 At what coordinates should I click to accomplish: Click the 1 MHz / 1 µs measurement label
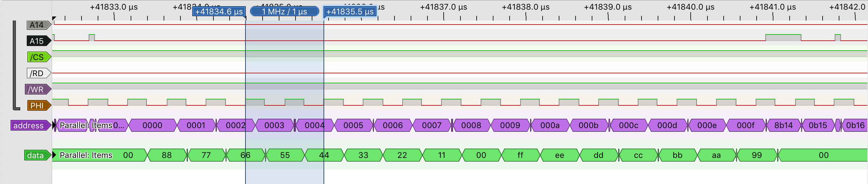point(284,11)
